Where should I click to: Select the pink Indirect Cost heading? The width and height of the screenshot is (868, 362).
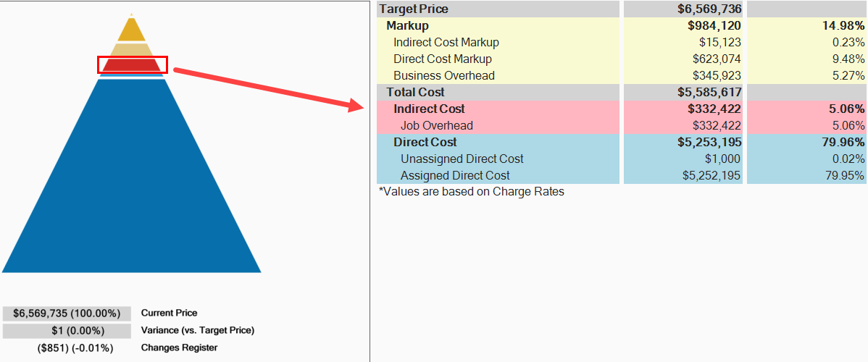click(x=429, y=109)
